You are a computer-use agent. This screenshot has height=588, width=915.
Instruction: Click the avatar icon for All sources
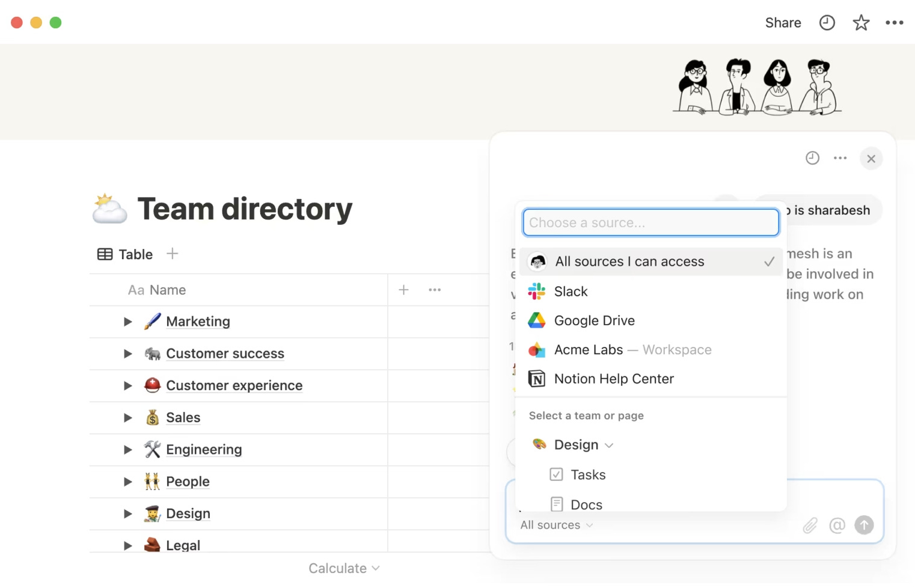(x=537, y=262)
